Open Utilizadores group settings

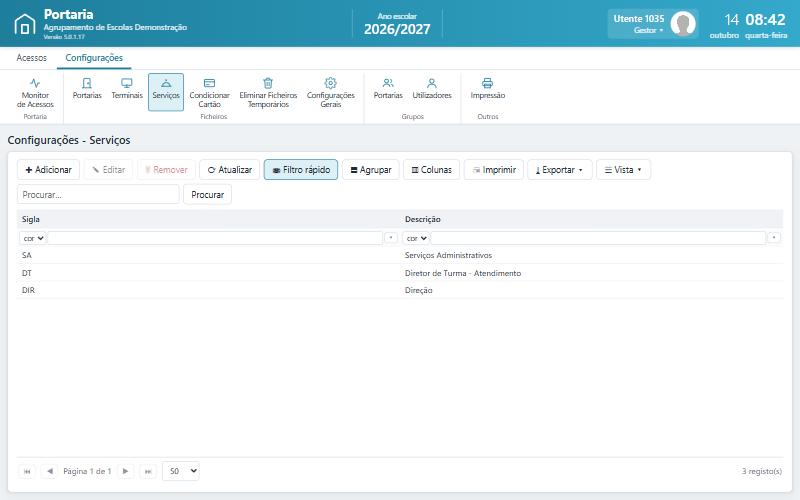pyautogui.click(x=432, y=88)
